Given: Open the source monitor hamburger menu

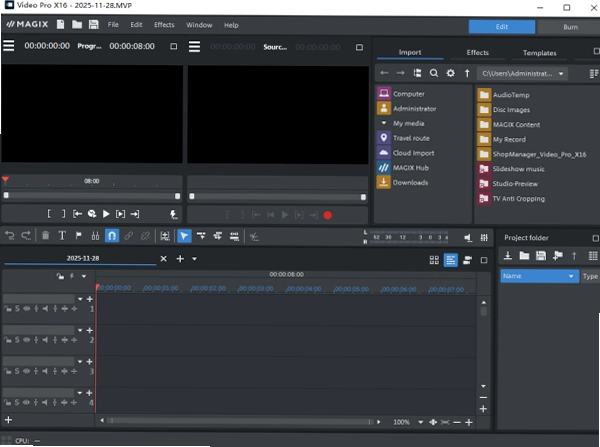Looking at the screenshot, I should coord(194,47).
